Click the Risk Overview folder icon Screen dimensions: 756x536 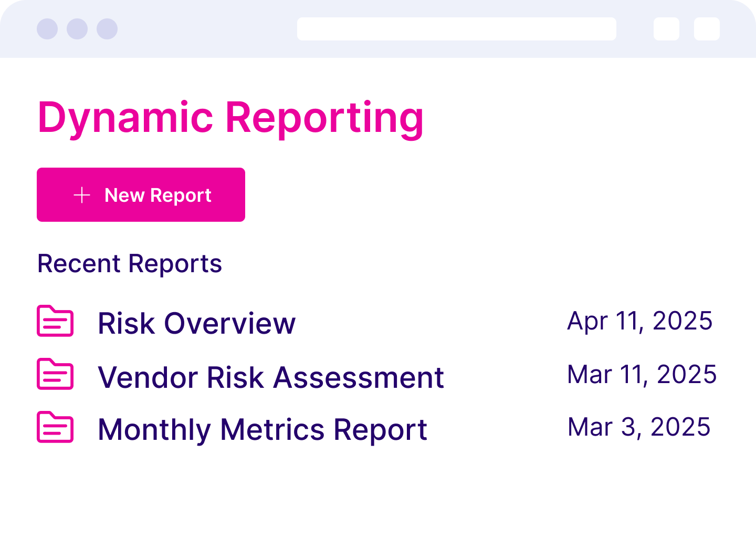pyautogui.click(x=55, y=323)
